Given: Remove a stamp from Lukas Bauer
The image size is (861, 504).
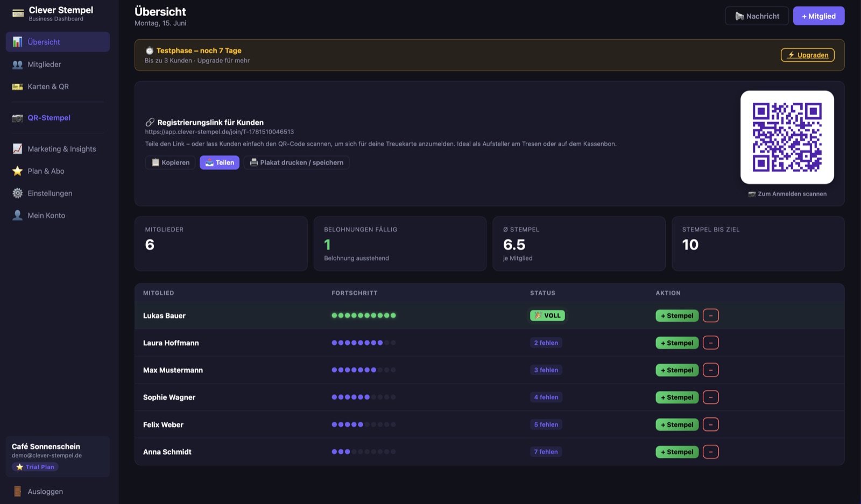Looking at the screenshot, I should [x=711, y=316].
